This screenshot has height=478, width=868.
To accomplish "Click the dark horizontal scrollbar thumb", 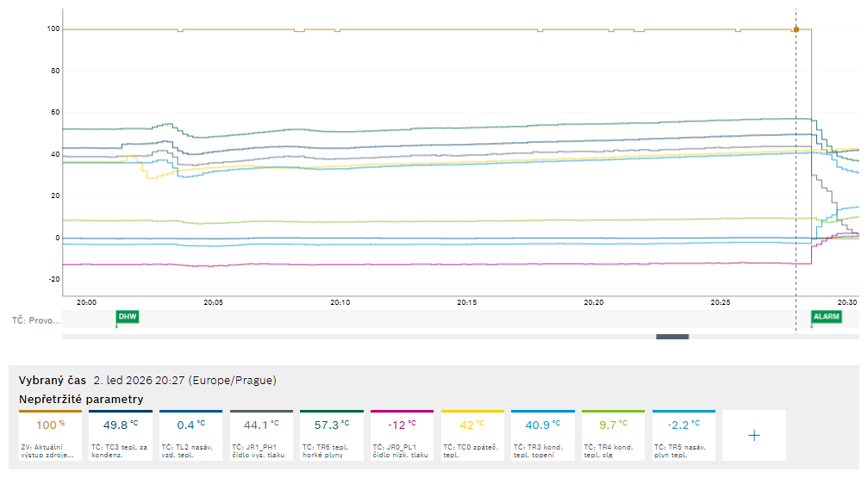I will (672, 337).
